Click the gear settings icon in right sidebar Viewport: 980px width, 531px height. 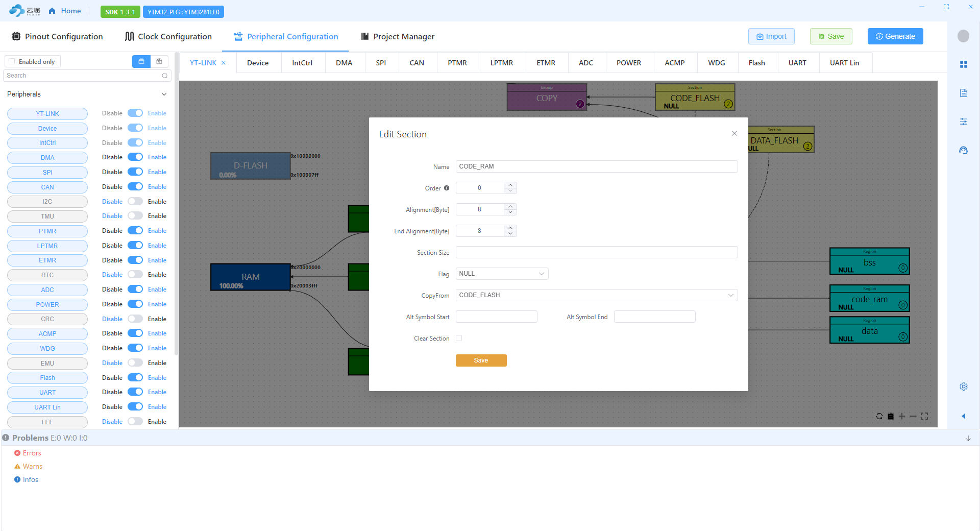coord(963,387)
